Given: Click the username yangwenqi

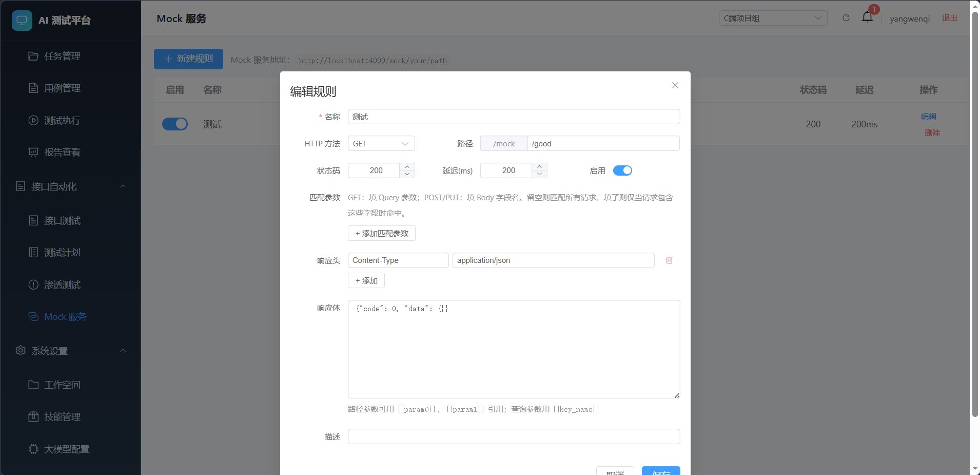Looking at the screenshot, I should point(910,18).
